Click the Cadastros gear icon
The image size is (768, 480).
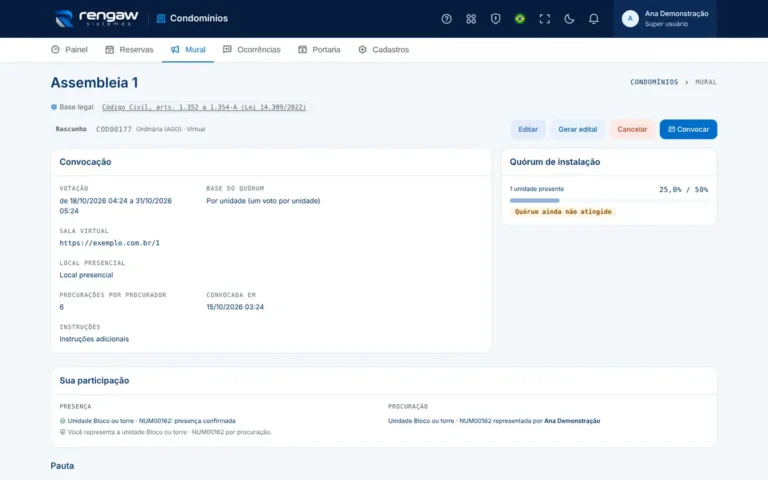(362, 49)
